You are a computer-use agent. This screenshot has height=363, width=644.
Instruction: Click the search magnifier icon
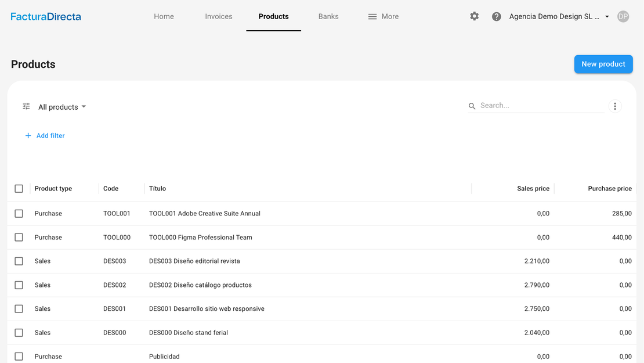(x=472, y=106)
